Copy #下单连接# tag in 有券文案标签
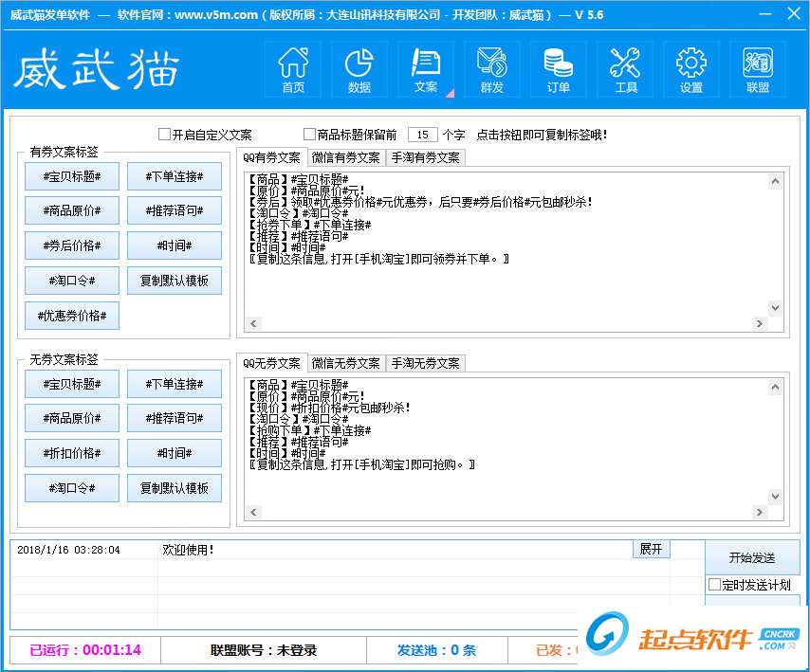 point(175,176)
